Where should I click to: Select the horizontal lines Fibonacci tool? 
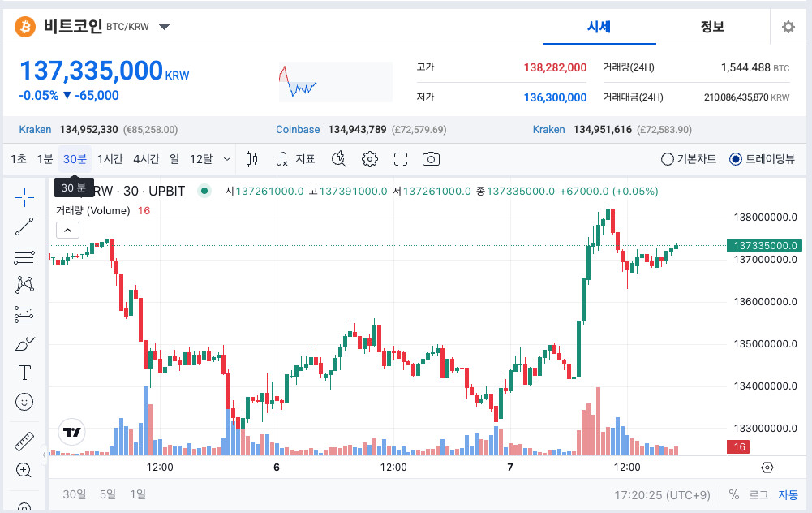24,256
